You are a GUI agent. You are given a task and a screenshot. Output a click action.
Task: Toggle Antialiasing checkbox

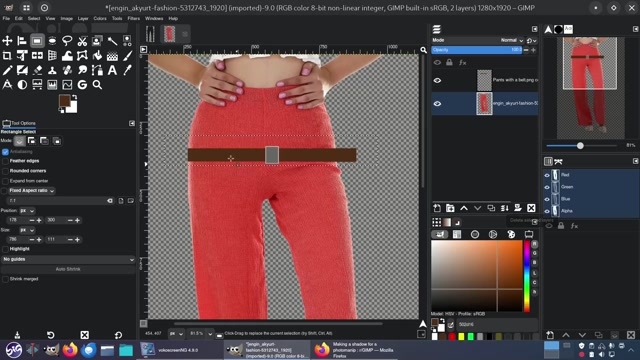tap(5, 152)
